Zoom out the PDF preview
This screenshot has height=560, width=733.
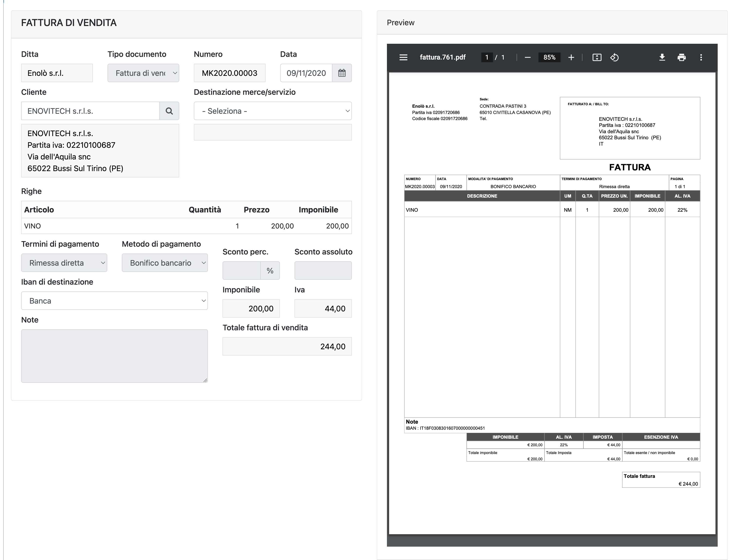pos(527,57)
